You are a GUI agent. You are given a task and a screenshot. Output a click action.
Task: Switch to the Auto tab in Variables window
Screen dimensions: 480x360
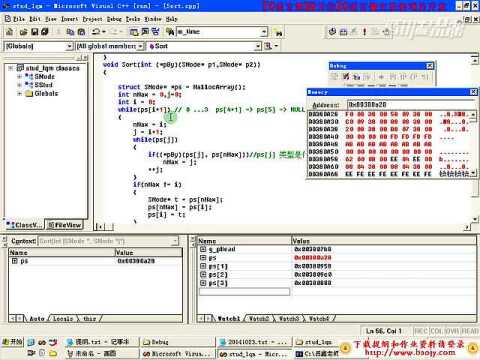coord(37,319)
